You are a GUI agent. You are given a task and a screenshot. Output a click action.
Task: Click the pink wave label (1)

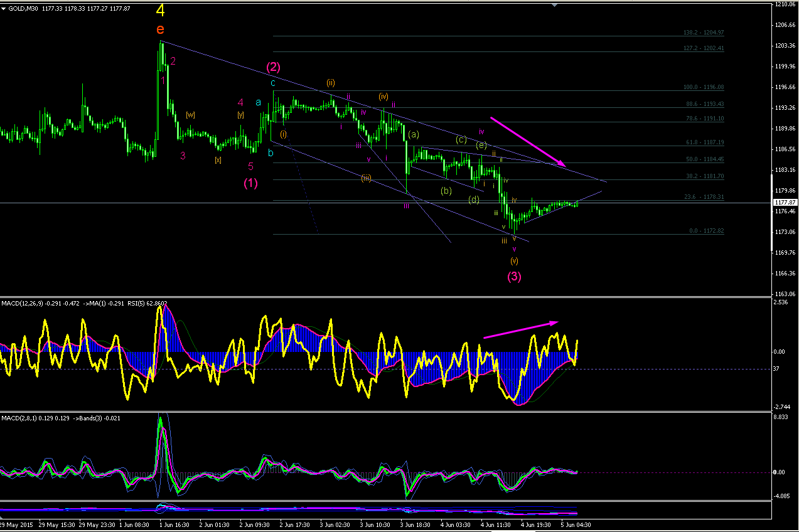pyautogui.click(x=250, y=183)
